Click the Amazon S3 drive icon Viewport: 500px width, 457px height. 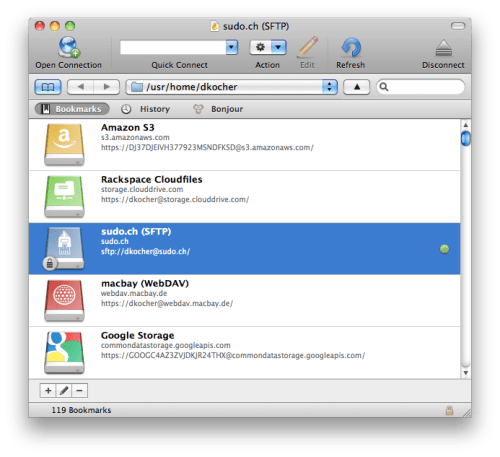coord(64,144)
